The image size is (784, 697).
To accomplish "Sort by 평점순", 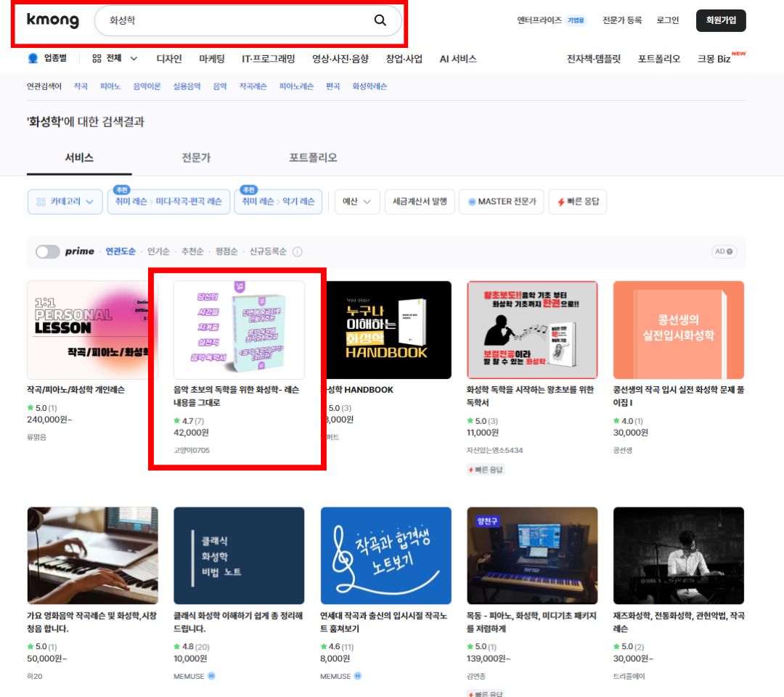I will point(226,251).
